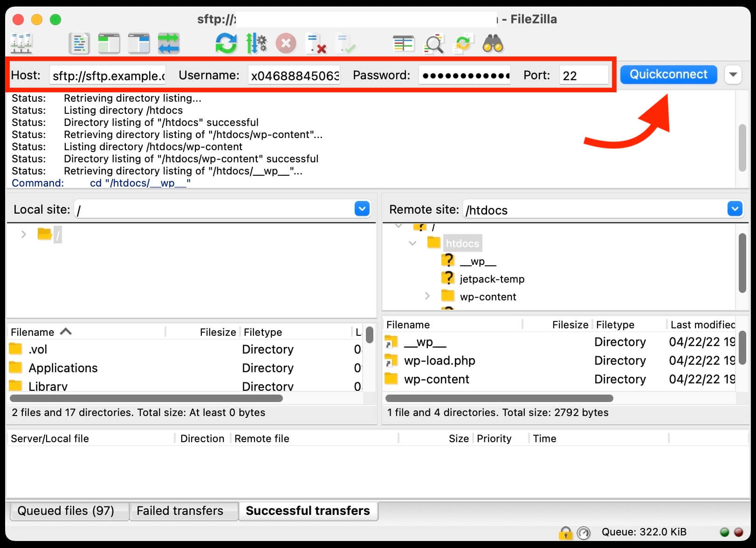
Task: Select wp-content in the remote file list
Action: pyautogui.click(x=559, y=379)
